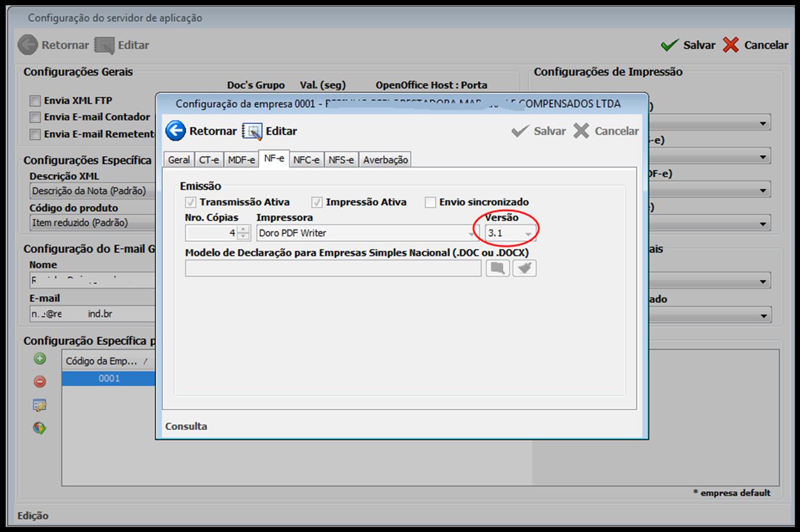Image resolution: width=800 pixels, height=532 pixels.
Task: Open third print configuration dropdown arrow
Action: coord(763,191)
